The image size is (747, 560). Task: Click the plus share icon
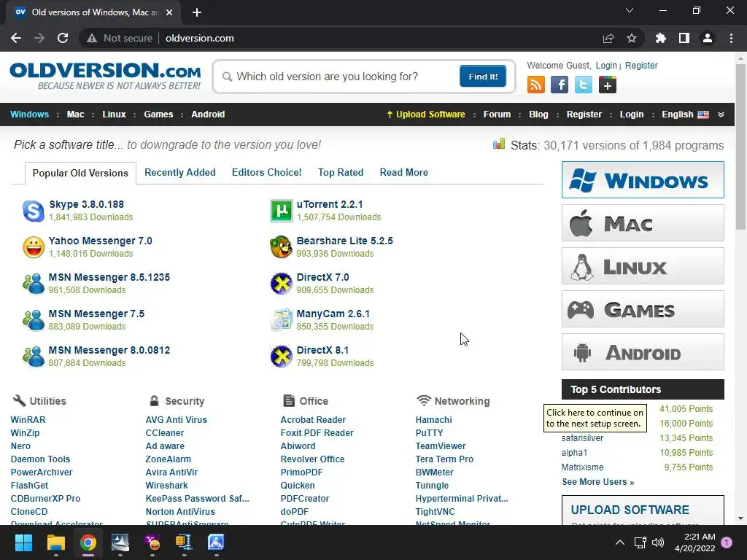608,85
